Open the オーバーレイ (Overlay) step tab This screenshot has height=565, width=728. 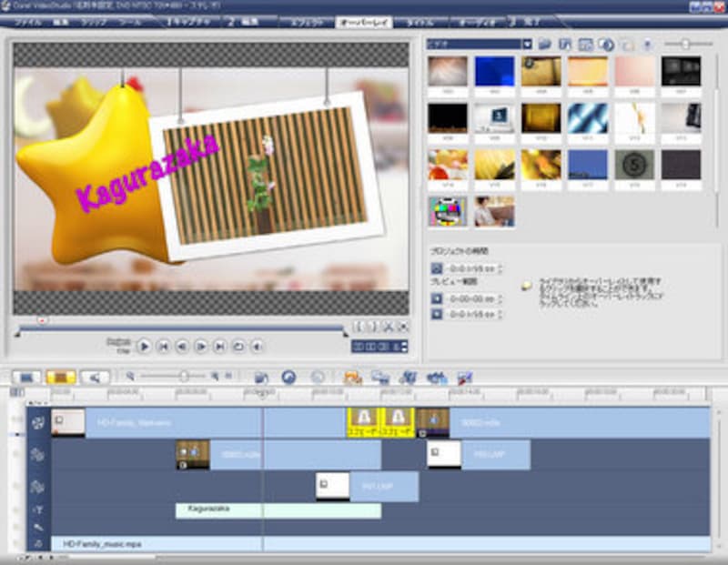[364, 22]
